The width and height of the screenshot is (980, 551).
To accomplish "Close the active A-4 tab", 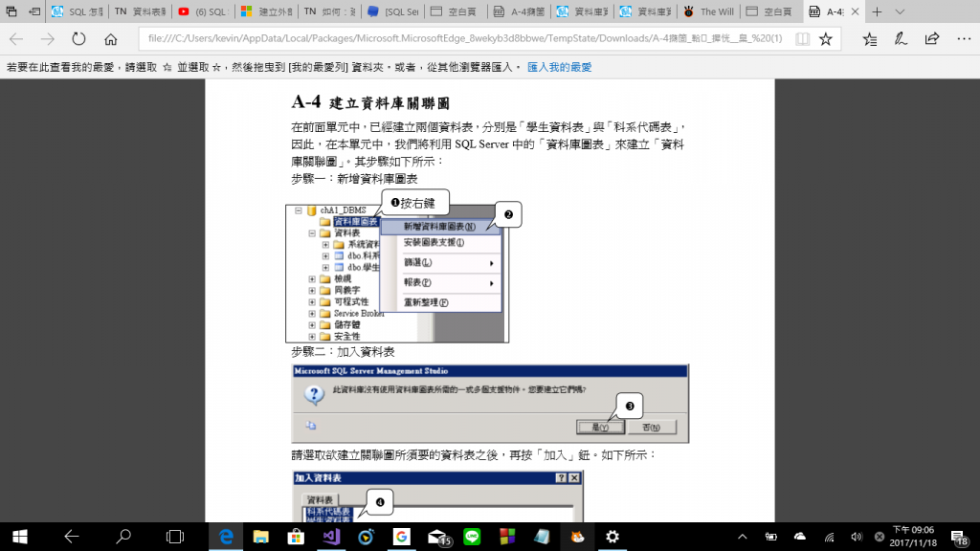I will [x=855, y=11].
